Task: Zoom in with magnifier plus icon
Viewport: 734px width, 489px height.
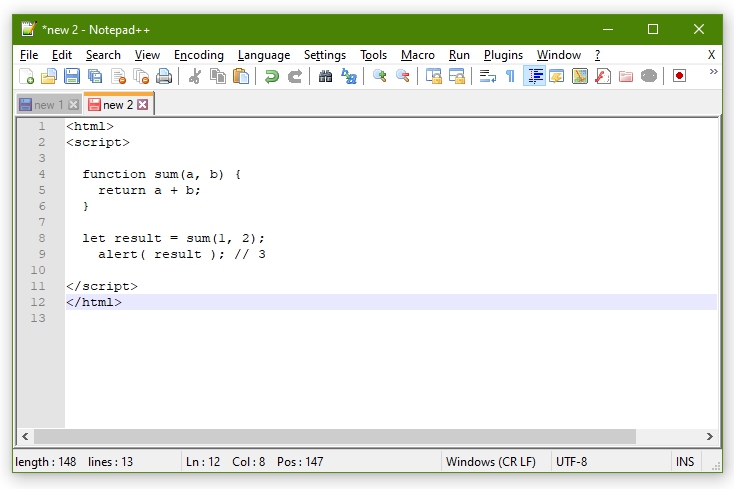Action: tap(380, 76)
